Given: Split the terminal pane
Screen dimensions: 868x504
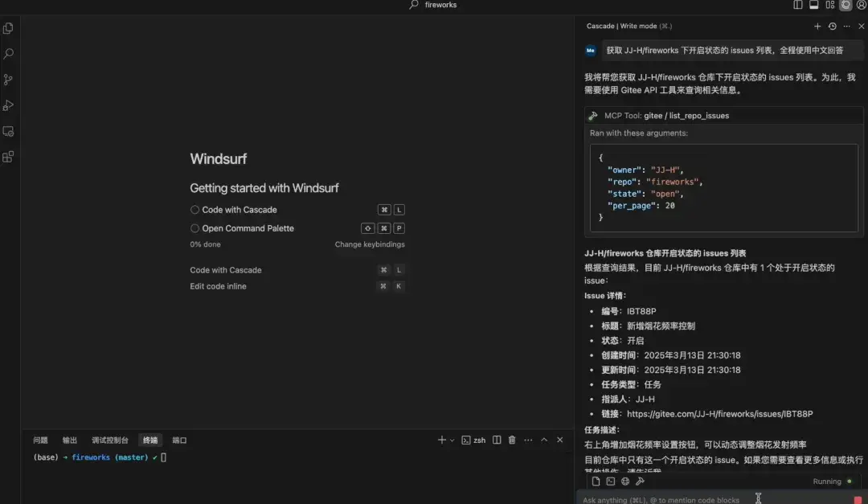Looking at the screenshot, I should point(497,440).
